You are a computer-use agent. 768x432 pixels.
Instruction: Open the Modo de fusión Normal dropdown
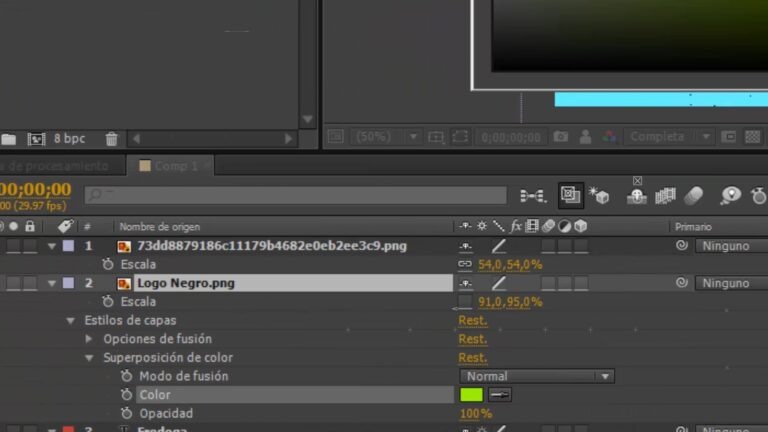pos(537,376)
